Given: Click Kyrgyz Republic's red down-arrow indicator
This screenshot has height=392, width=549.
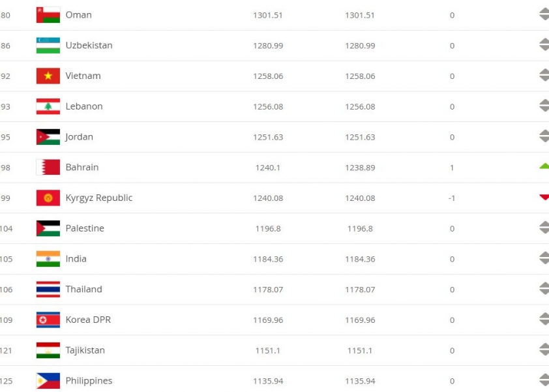Looking at the screenshot, I should click(x=544, y=198).
